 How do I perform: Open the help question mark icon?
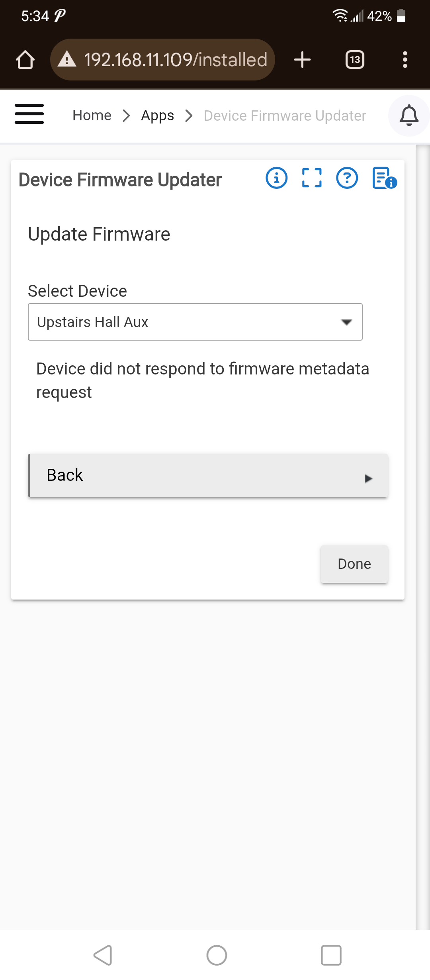(x=347, y=178)
